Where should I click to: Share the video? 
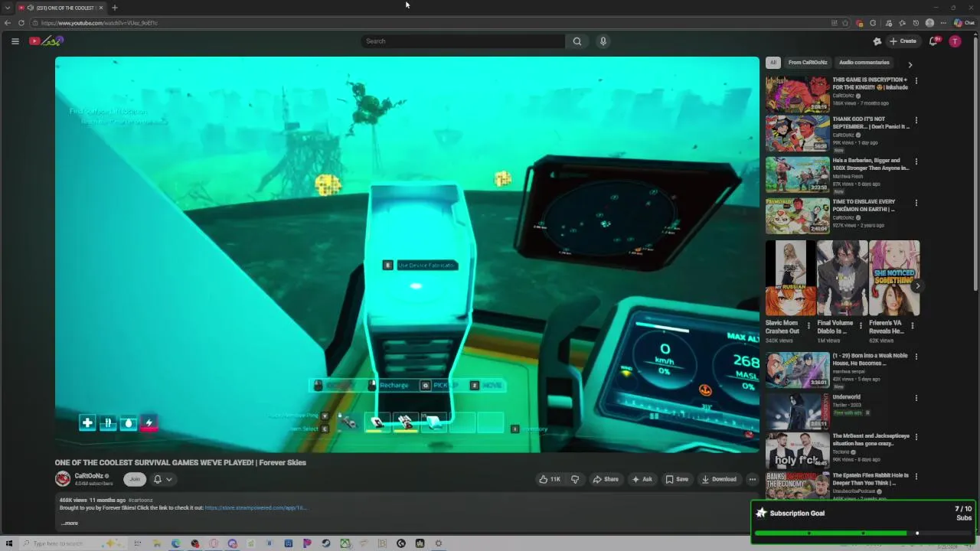point(606,479)
